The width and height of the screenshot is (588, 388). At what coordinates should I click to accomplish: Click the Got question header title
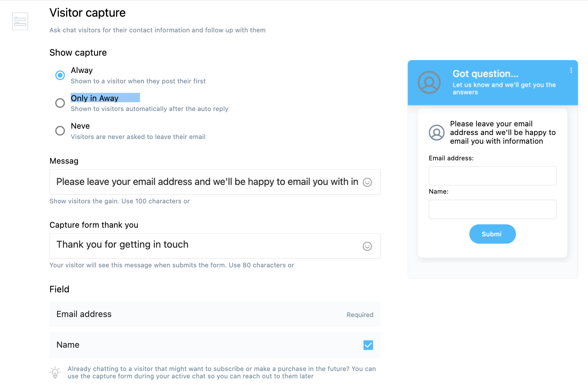pyautogui.click(x=485, y=74)
